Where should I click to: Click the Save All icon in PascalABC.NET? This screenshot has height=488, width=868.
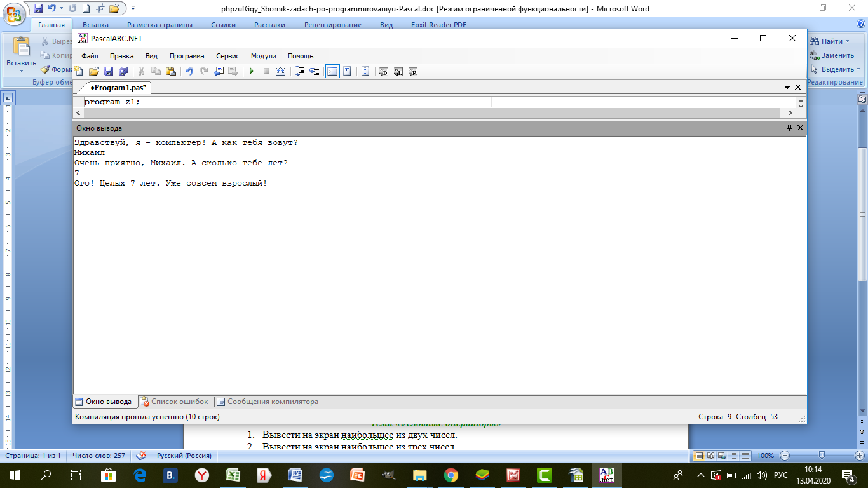pos(123,71)
